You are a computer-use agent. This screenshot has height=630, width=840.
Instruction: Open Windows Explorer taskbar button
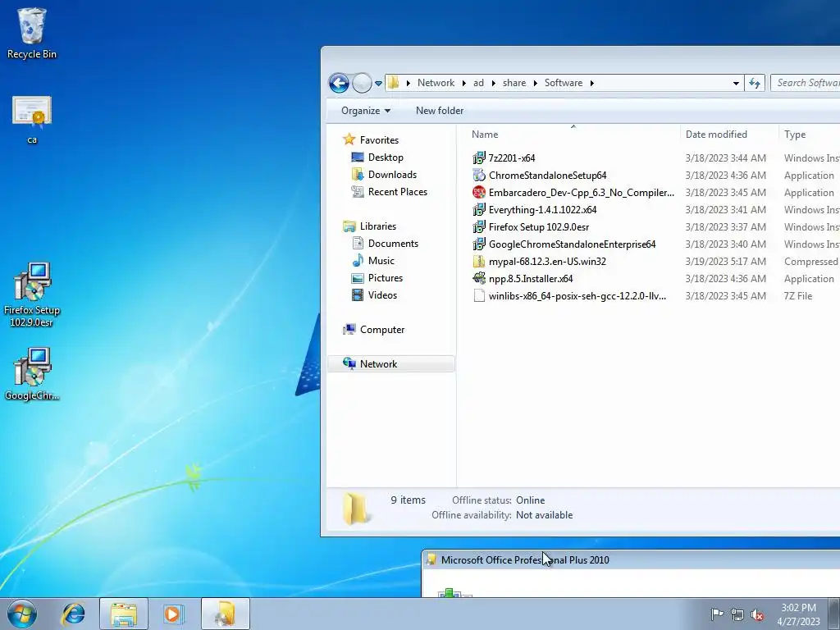124,614
